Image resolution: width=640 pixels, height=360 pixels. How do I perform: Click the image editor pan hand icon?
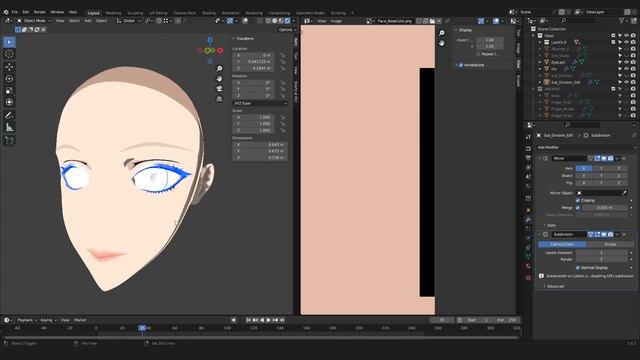pyautogui.click(x=442, y=43)
